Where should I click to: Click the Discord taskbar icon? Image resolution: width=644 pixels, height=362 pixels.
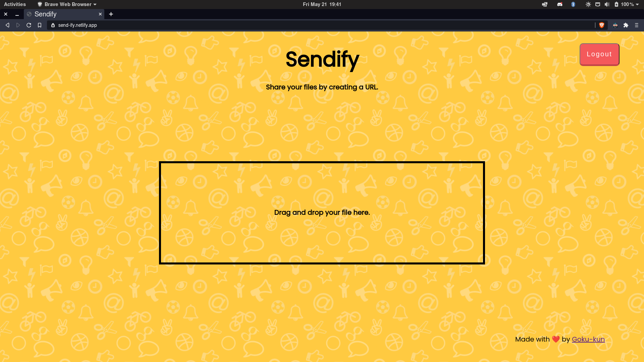click(559, 4)
